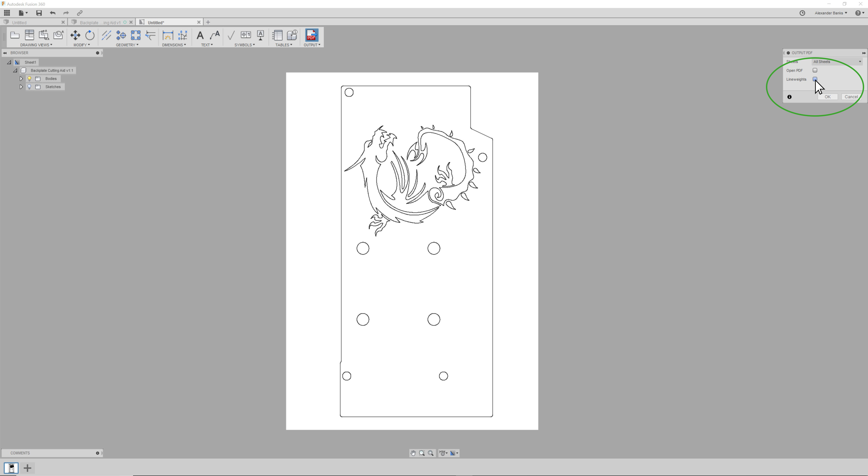Select the Balloon tool
Screen dimensions: 868x476
(292, 35)
